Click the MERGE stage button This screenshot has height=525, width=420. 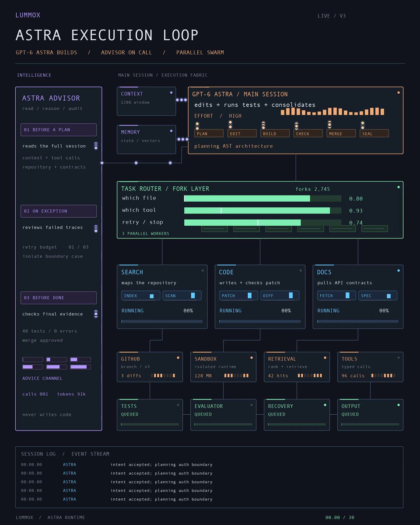click(x=341, y=133)
